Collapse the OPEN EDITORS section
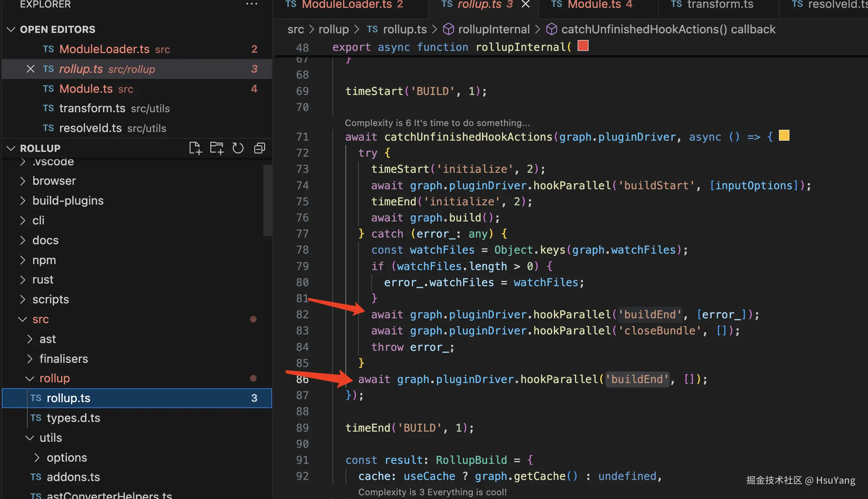The width and height of the screenshot is (868, 499). [x=11, y=29]
